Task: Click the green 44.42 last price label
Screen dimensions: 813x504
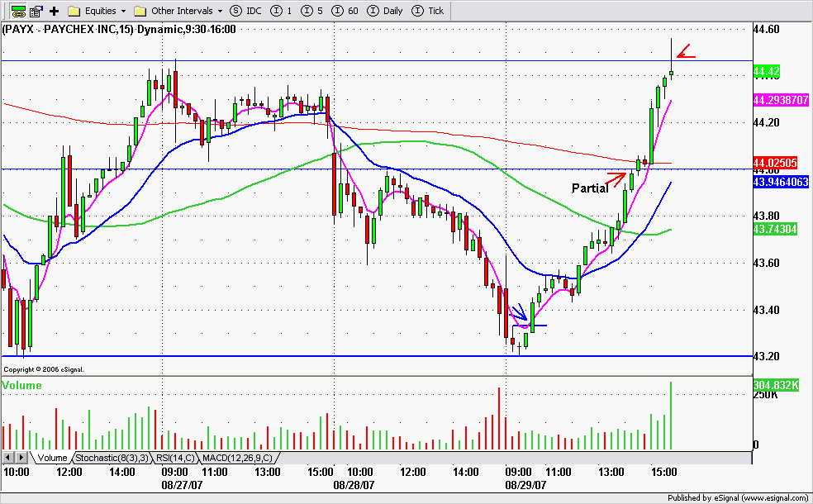Action: click(x=767, y=72)
